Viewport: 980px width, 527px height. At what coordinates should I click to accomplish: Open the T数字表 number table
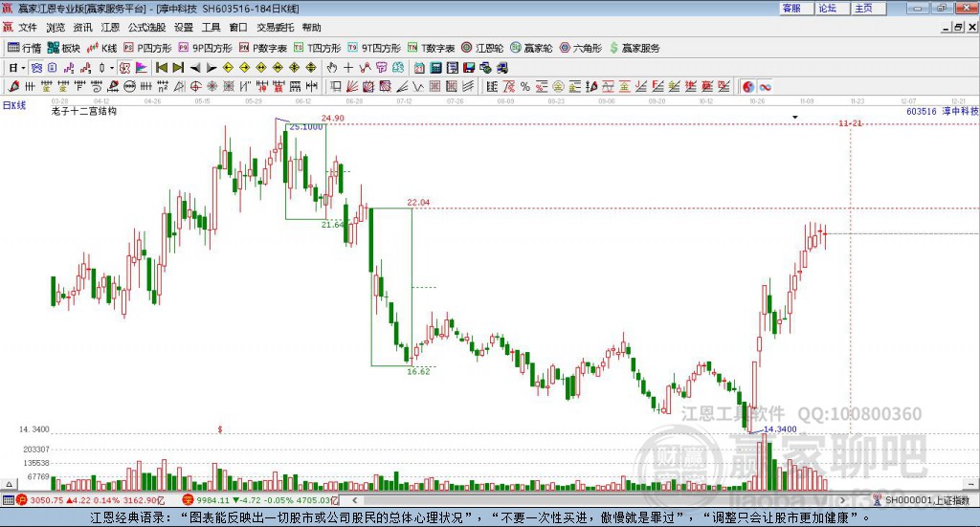(432, 48)
